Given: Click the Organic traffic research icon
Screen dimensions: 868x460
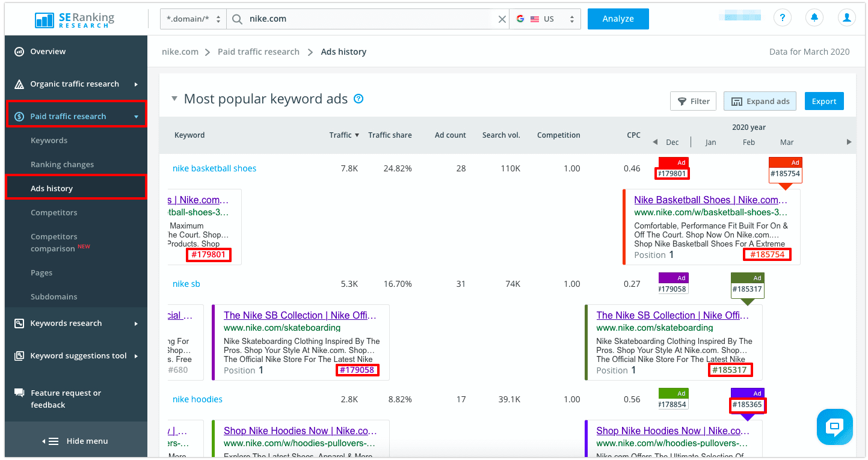Looking at the screenshot, I should (19, 84).
